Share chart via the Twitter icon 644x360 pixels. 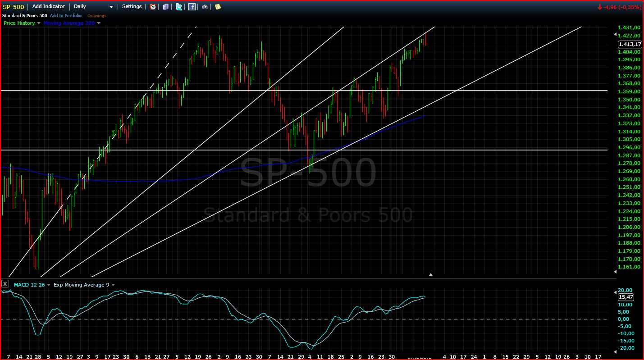tap(179, 7)
